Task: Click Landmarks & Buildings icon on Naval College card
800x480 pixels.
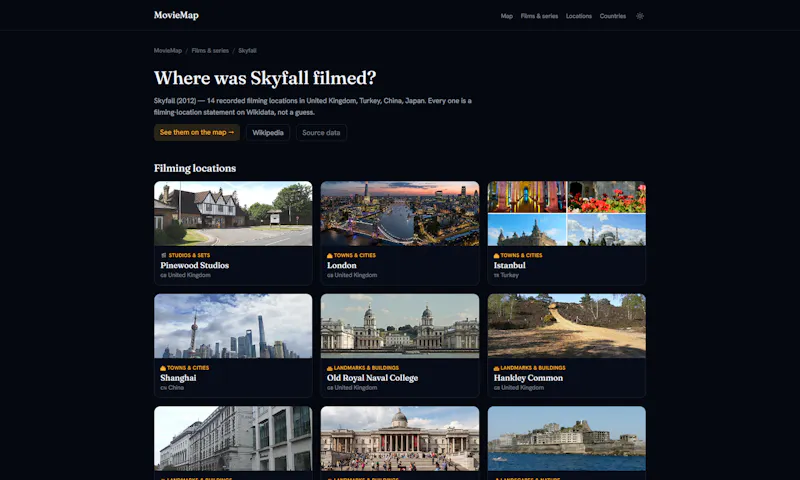Action: pyautogui.click(x=330, y=367)
